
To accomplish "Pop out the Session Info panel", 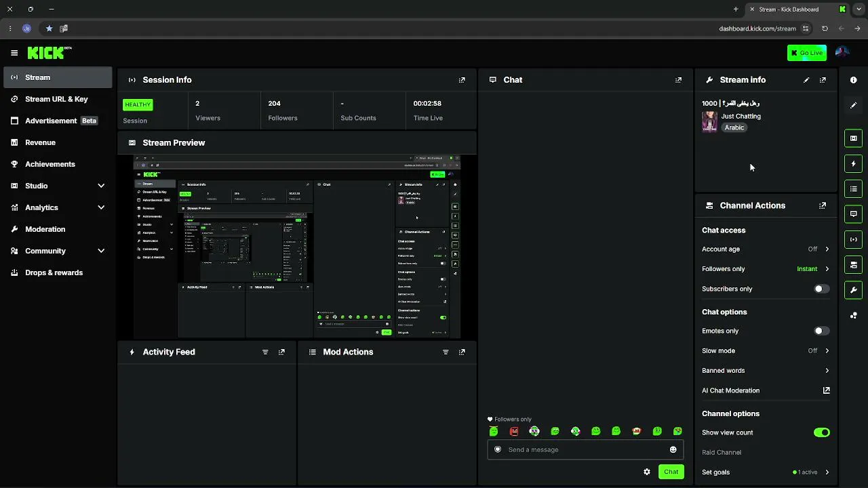I will click(x=462, y=80).
